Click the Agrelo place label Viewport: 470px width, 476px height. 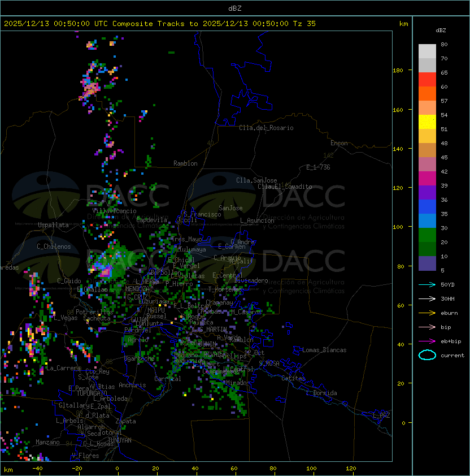coord(138,340)
